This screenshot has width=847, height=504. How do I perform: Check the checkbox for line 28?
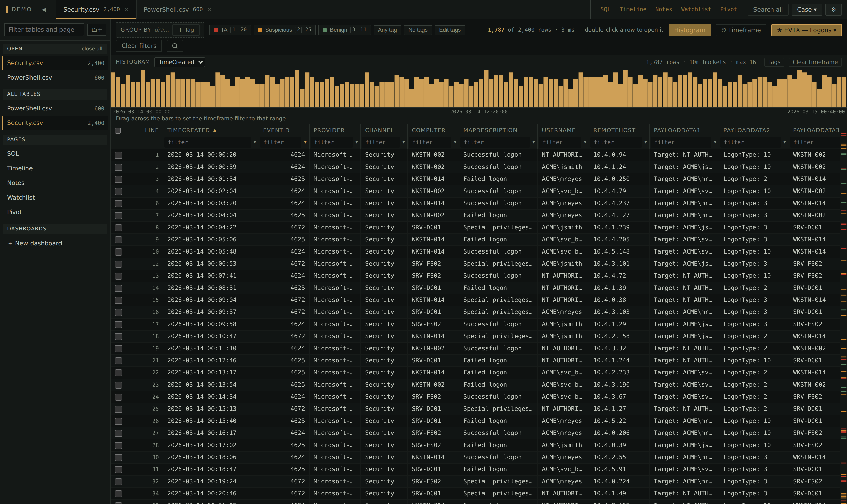tap(118, 446)
